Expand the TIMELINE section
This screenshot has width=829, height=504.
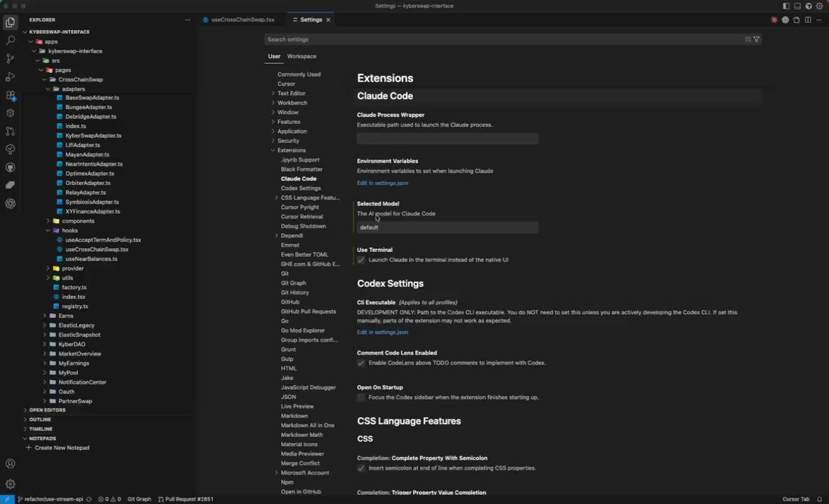pyautogui.click(x=40, y=429)
